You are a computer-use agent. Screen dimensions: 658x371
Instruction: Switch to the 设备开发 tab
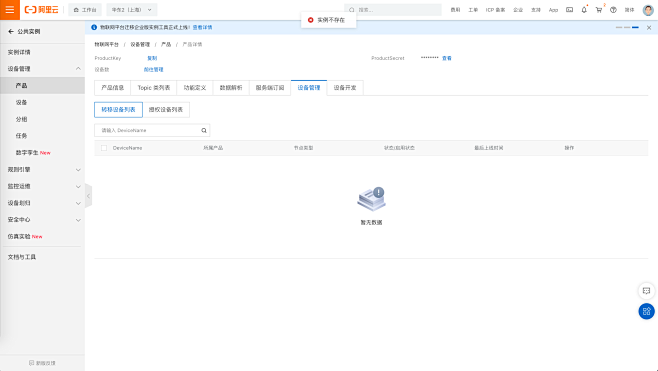click(345, 88)
